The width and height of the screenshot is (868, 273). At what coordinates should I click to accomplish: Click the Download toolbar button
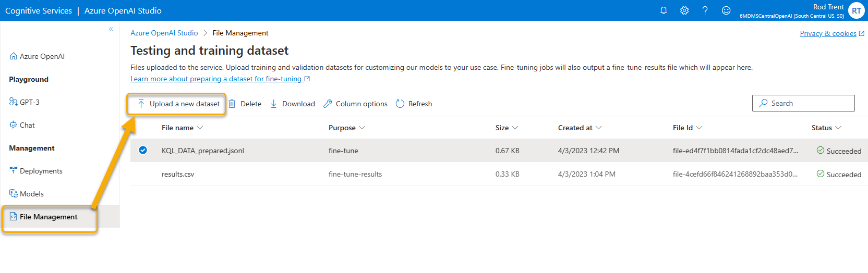(293, 104)
